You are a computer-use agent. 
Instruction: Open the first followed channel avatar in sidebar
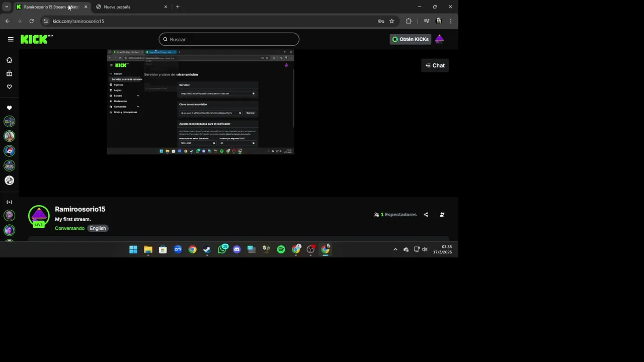point(9,121)
